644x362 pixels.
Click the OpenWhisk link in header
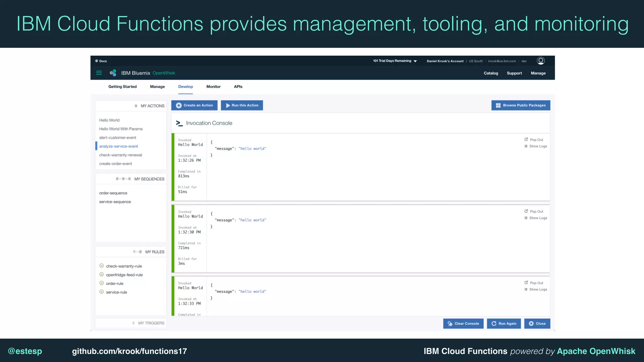point(164,73)
